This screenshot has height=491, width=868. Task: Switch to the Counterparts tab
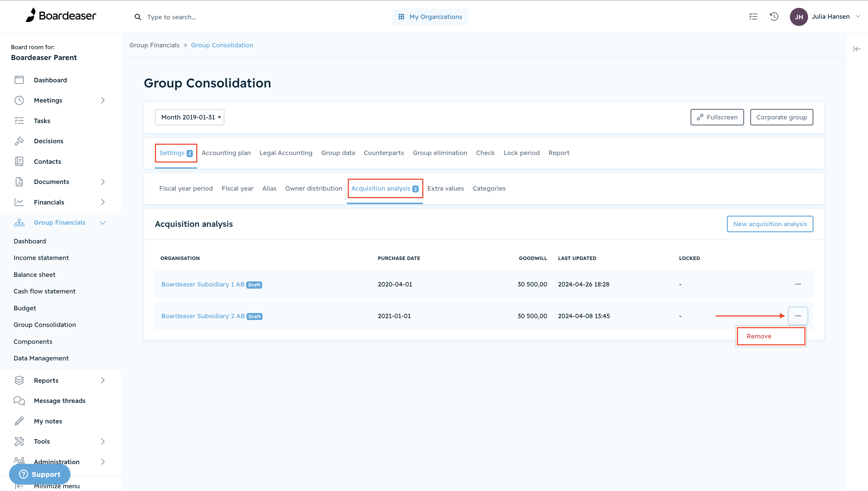(384, 153)
